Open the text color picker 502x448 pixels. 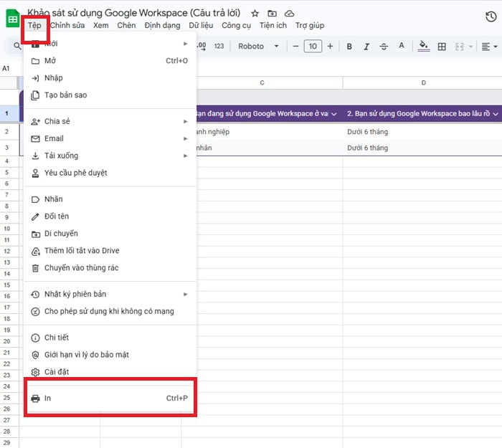pyautogui.click(x=401, y=47)
